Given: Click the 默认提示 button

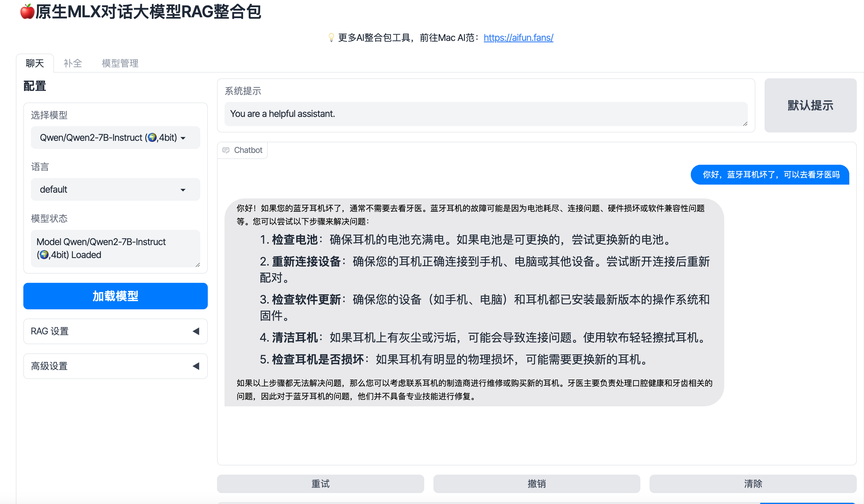Looking at the screenshot, I should (x=810, y=105).
